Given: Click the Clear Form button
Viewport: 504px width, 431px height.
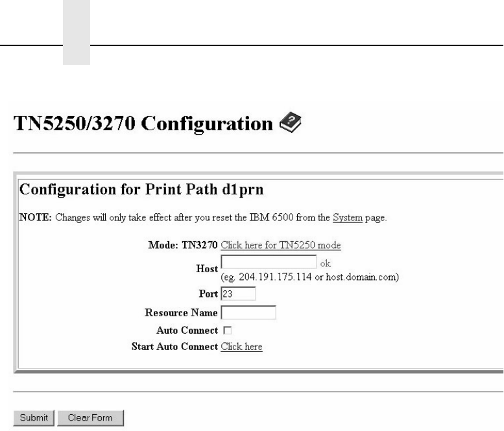Looking at the screenshot, I should [x=90, y=417].
